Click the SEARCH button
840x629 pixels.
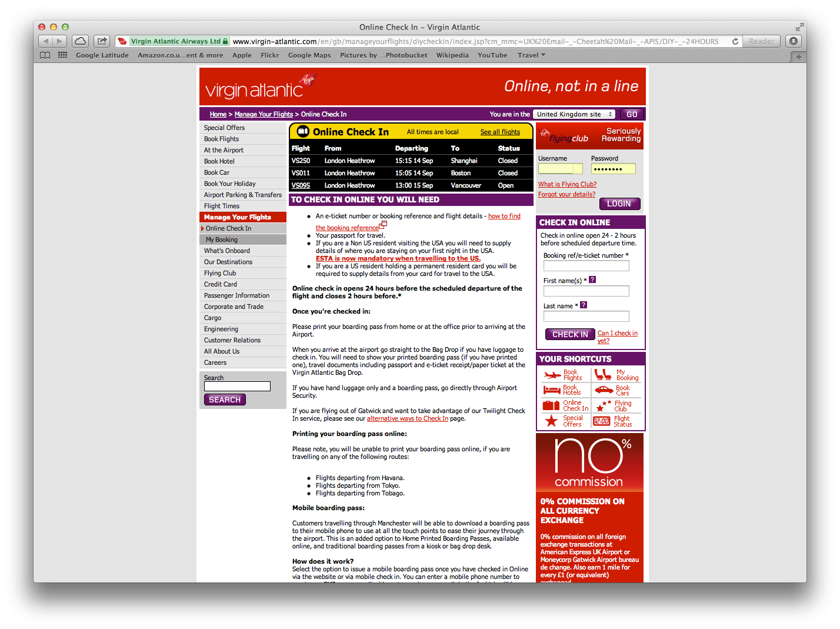[x=225, y=400]
